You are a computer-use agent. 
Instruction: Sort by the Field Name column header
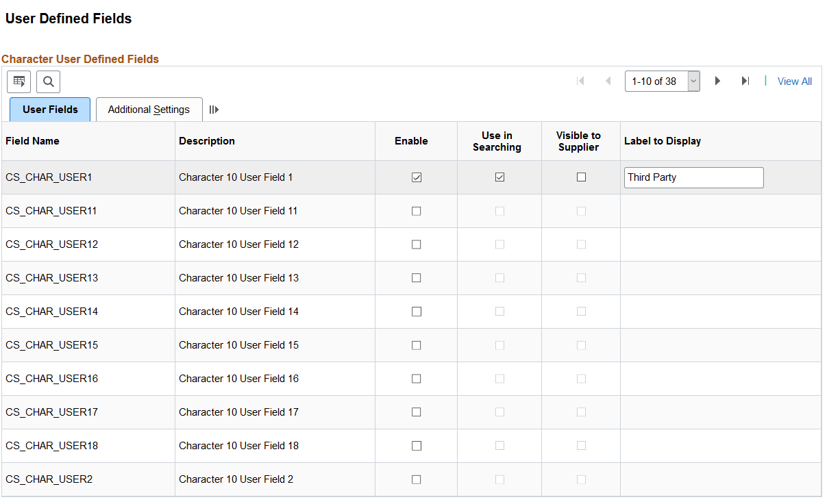(x=32, y=140)
